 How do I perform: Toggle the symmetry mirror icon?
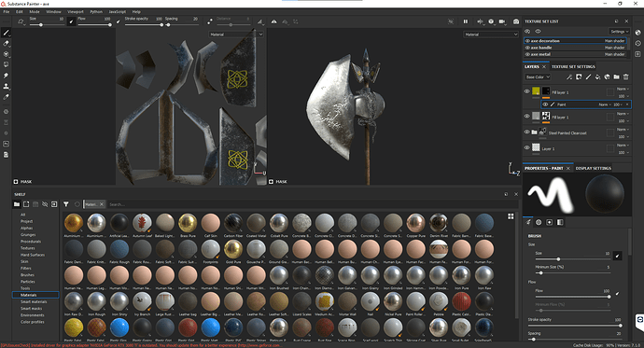coord(273,21)
